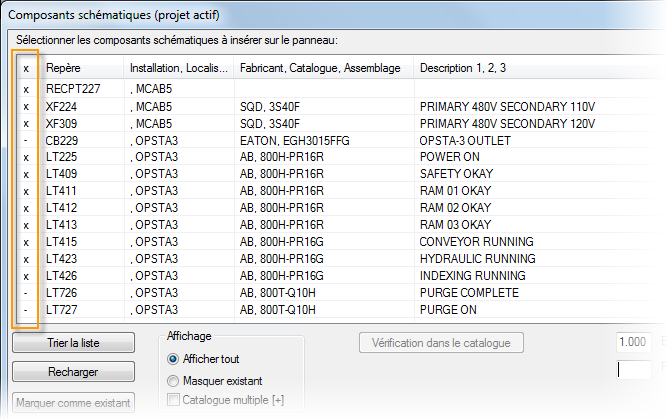Click the x status column header
668x420 pixels.
tap(26, 68)
